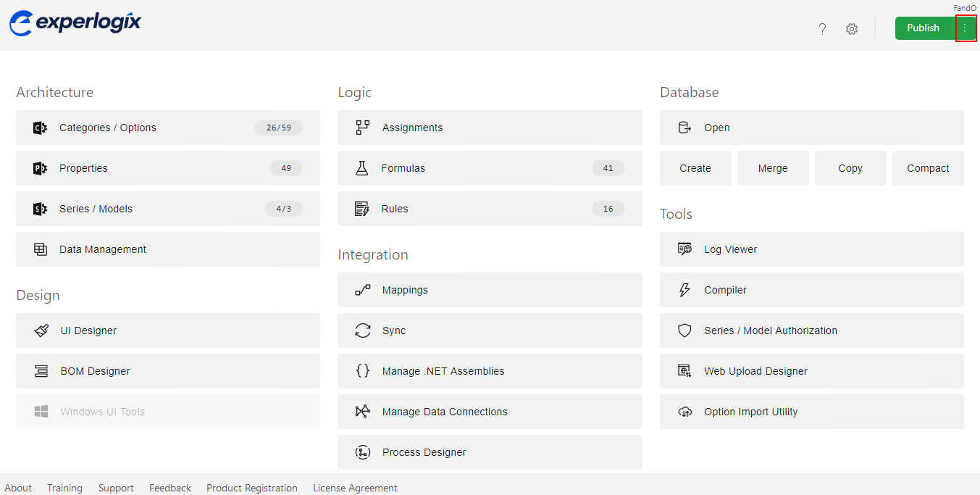Open the License Agreement footer link
Image resolution: width=980 pixels, height=495 pixels.
tap(355, 488)
